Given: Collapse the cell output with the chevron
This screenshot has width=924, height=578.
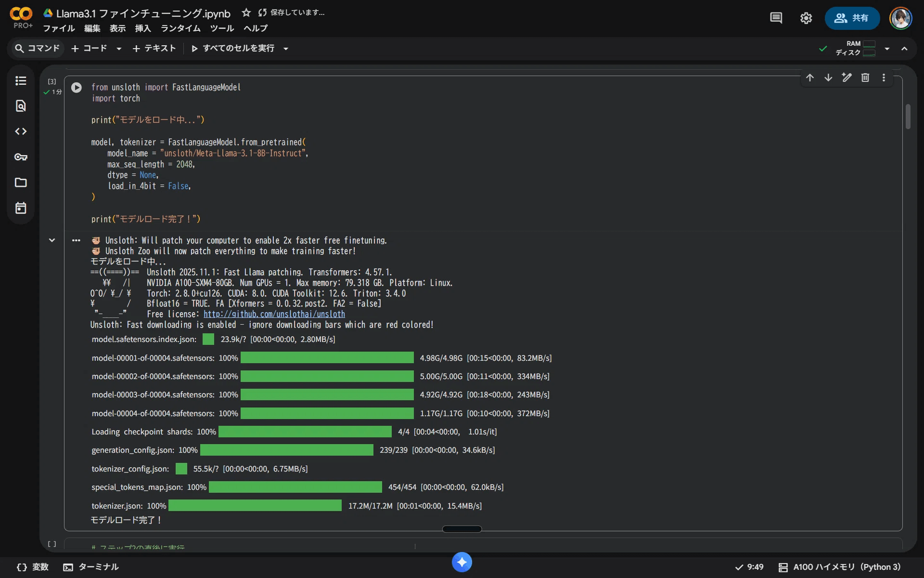Looking at the screenshot, I should [52, 240].
